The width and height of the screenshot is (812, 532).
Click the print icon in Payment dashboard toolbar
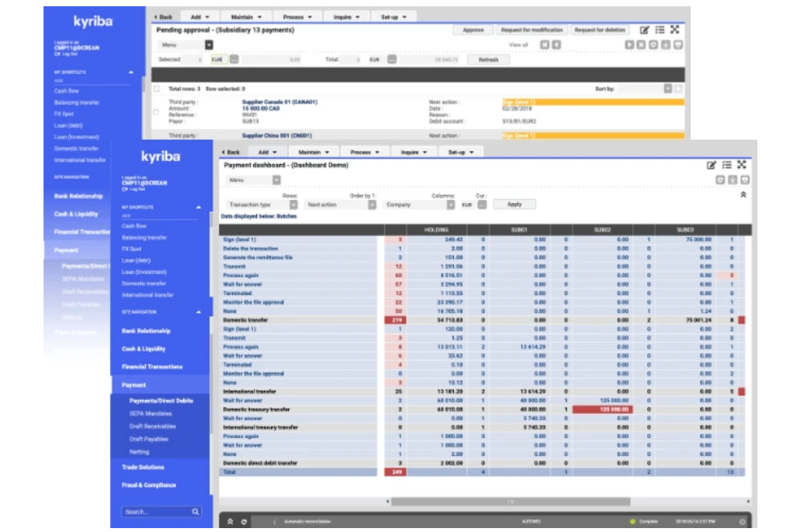click(745, 180)
